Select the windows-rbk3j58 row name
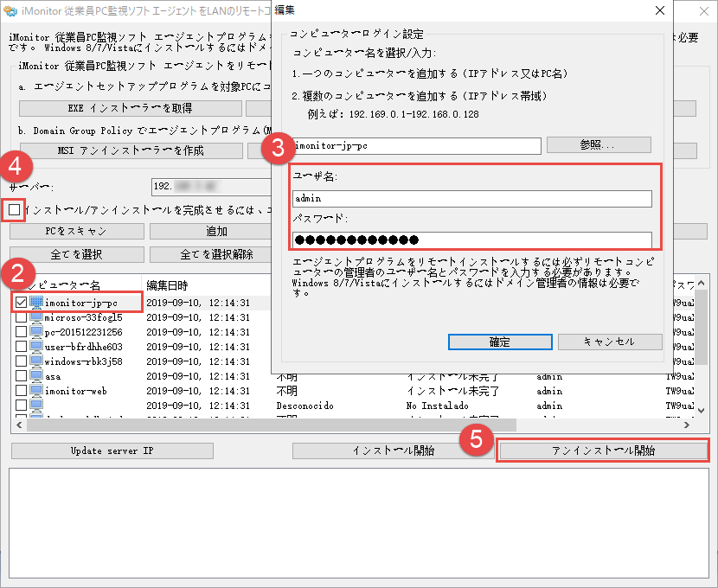 84,361
